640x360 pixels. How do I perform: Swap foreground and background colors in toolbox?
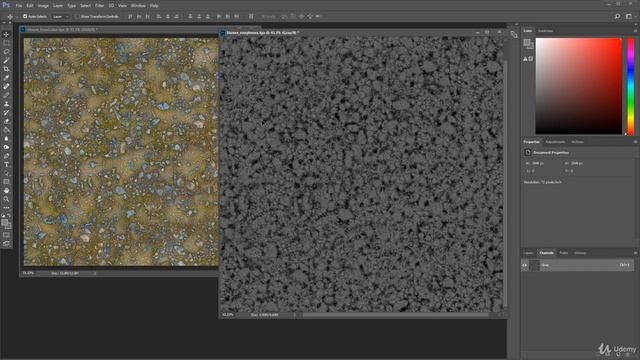point(9,216)
